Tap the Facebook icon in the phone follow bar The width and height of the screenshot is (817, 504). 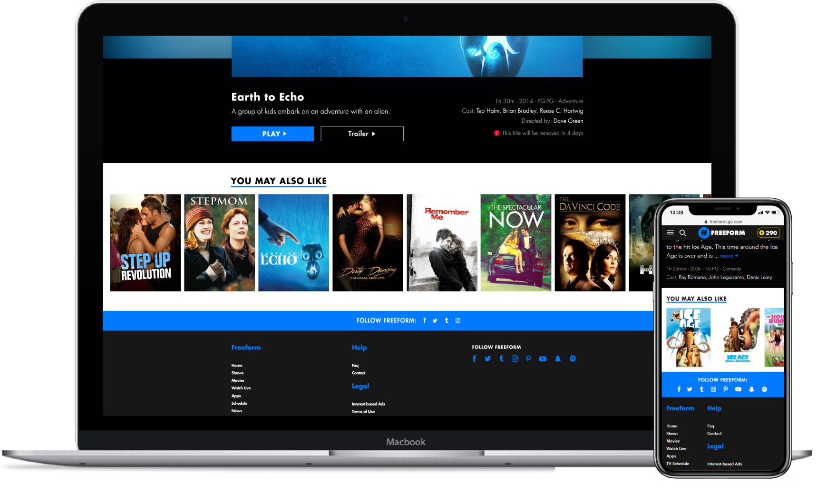pyautogui.click(x=679, y=389)
